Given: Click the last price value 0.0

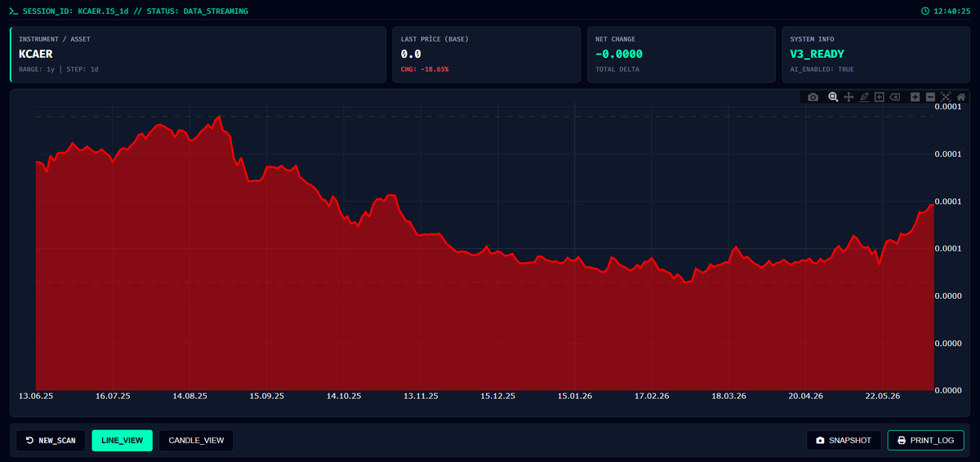Looking at the screenshot, I should tap(411, 54).
